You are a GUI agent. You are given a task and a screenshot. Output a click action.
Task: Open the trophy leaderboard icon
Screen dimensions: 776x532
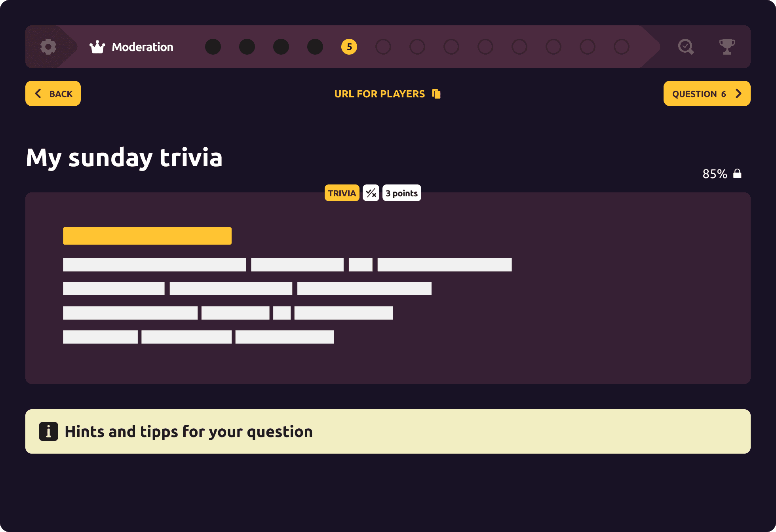coord(728,47)
